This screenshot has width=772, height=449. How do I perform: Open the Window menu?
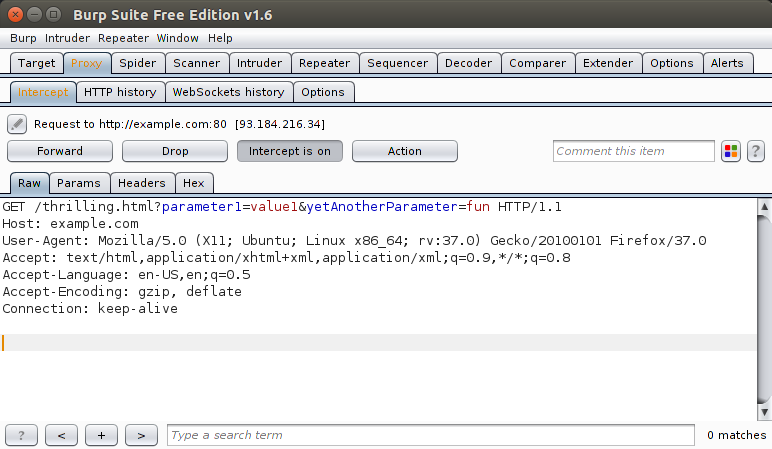point(177,38)
